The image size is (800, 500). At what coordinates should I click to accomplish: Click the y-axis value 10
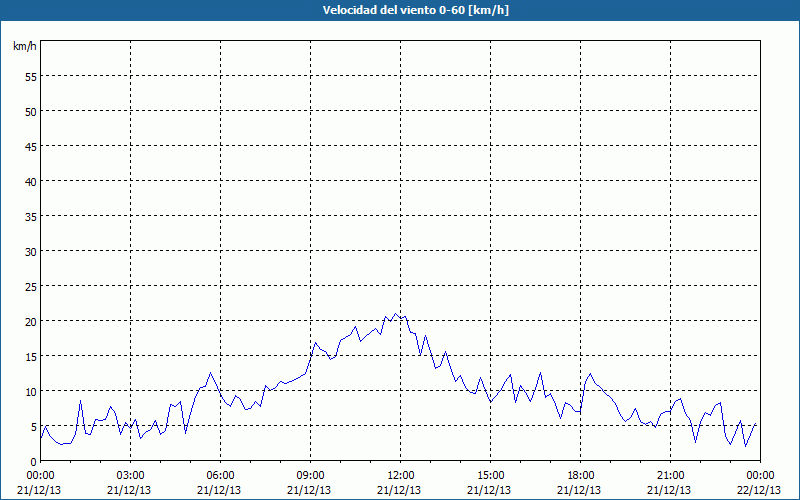[31, 392]
